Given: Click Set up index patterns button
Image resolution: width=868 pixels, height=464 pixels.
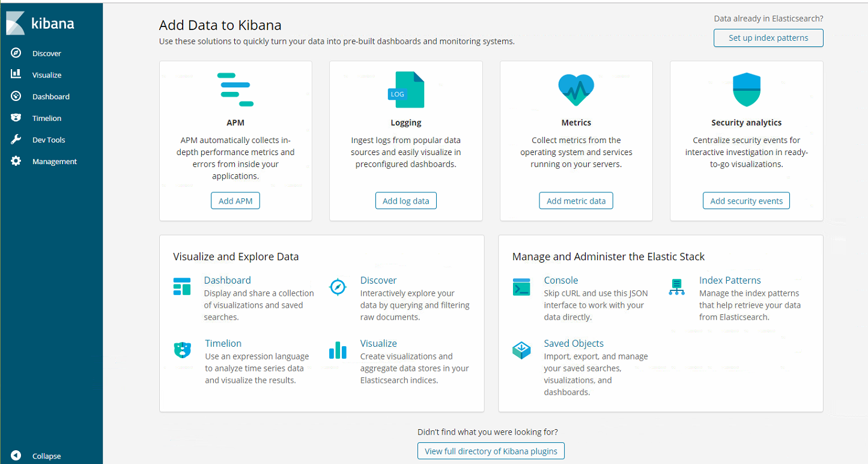Looking at the screenshot, I should coord(768,38).
